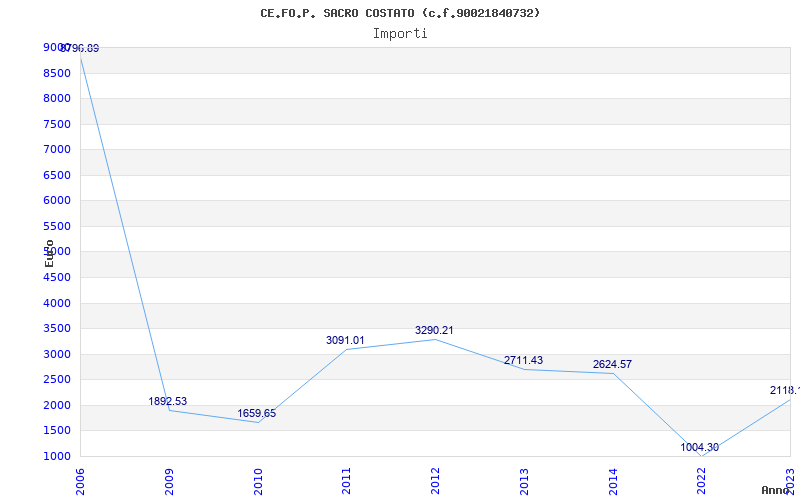800x500 pixels.
Task: Select the 1892.53 data label
Action: point(168,402)
